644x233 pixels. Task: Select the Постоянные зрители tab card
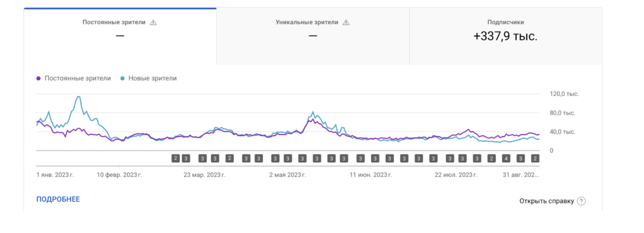(120, 36)
